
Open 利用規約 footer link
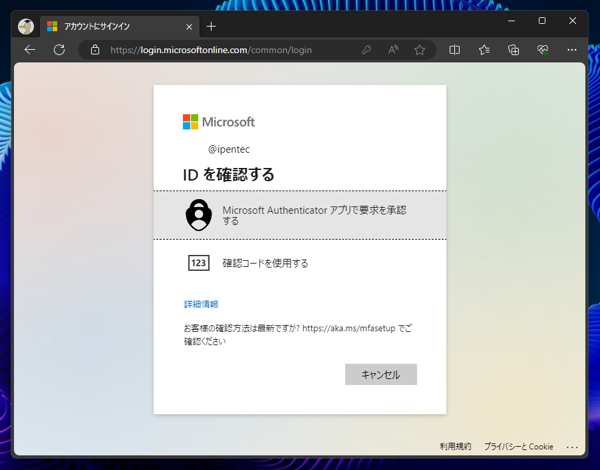(x=455, y=446)
